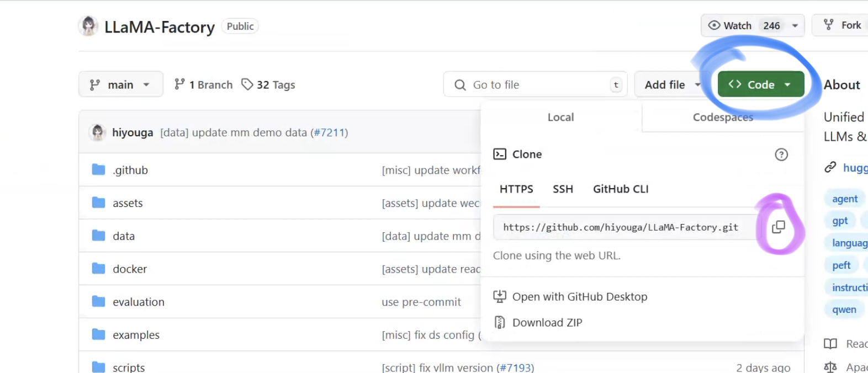The height and width of the screenshot is (373, 868).
Task: Open the assets folder
Action: [128, 203]
